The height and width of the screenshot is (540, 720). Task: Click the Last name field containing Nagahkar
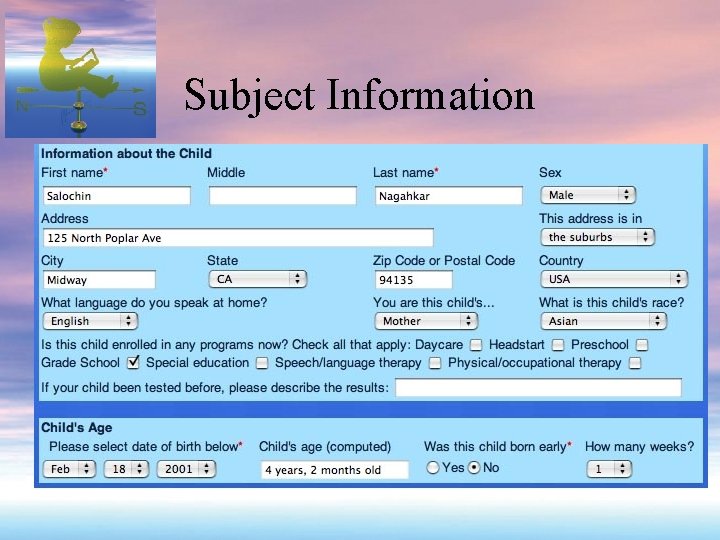[449, 196]
